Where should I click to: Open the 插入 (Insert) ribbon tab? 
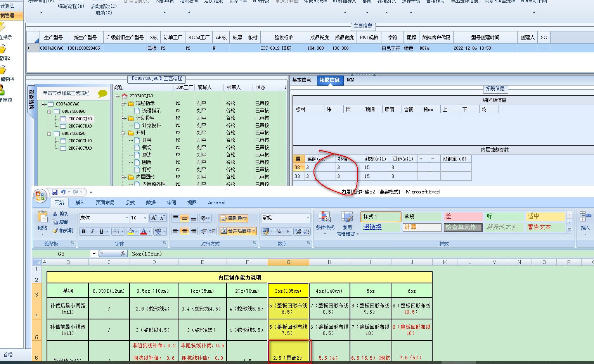point(80,203)
